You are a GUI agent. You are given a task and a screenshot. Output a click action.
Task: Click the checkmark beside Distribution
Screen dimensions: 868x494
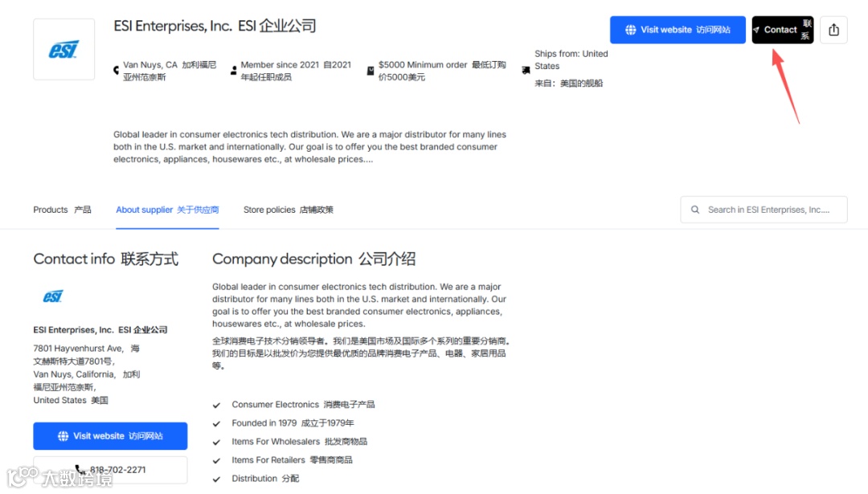coord(216,479)
